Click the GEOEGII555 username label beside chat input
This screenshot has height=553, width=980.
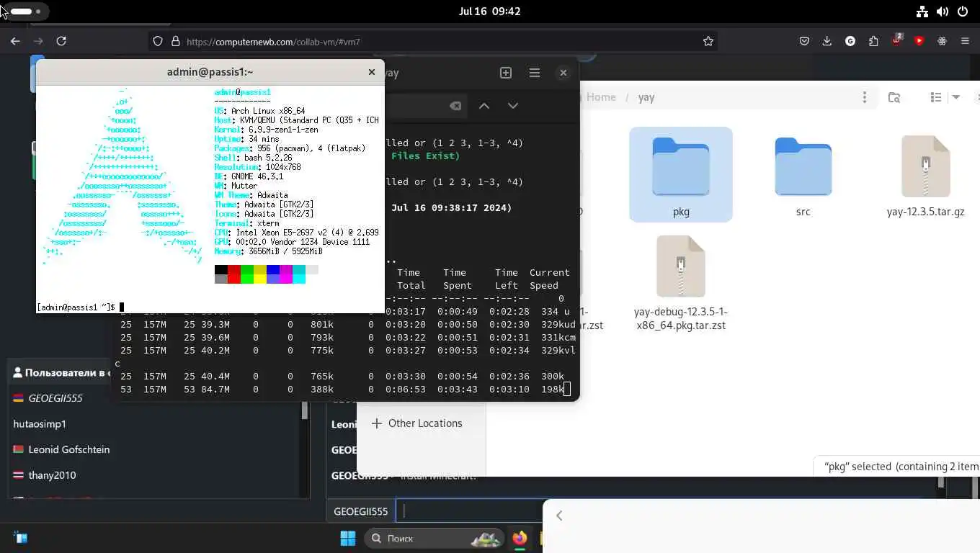pyautogui.click(x=361, y=511)
